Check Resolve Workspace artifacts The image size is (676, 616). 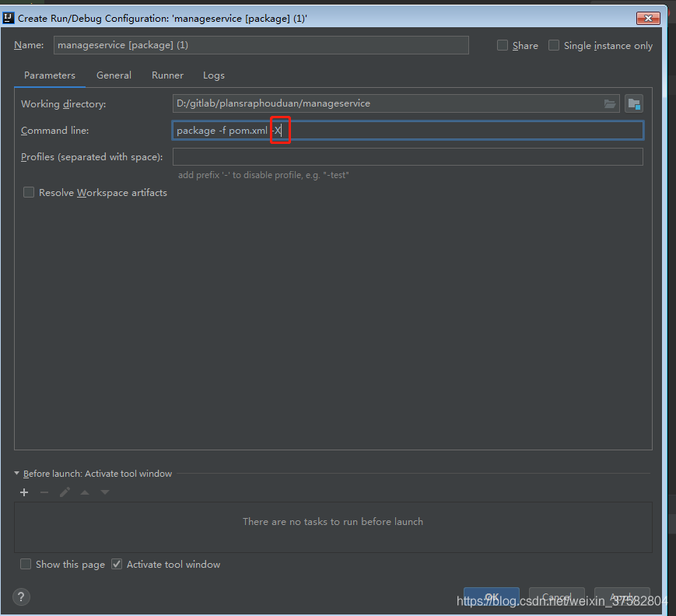[x=29, y=192]
